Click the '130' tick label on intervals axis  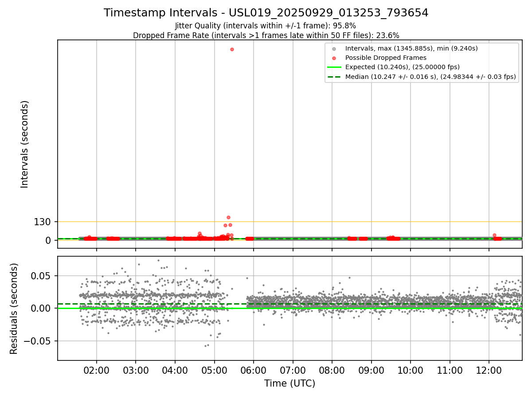pyautogui.click(x=43, y=222)
